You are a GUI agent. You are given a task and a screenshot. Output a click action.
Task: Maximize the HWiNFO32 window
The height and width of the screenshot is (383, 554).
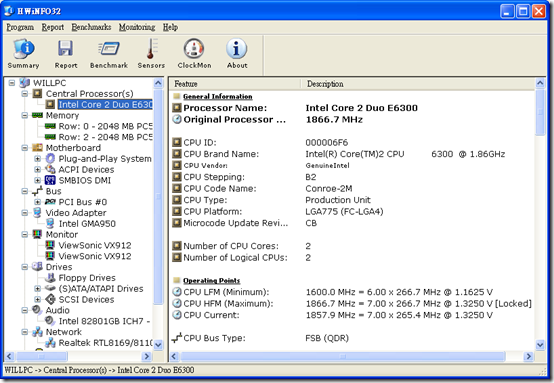point(523,11)
